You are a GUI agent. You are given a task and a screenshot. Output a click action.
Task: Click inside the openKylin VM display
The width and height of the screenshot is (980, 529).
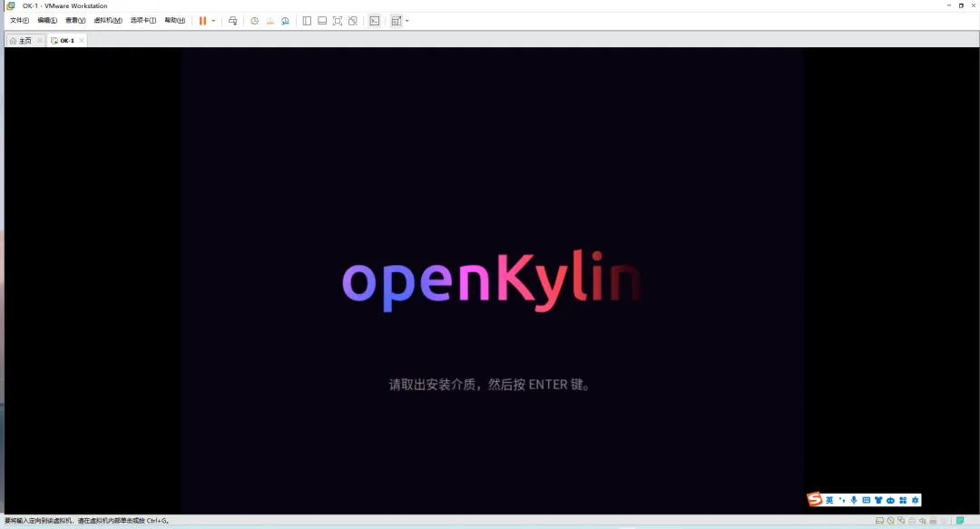coord(492,280)
